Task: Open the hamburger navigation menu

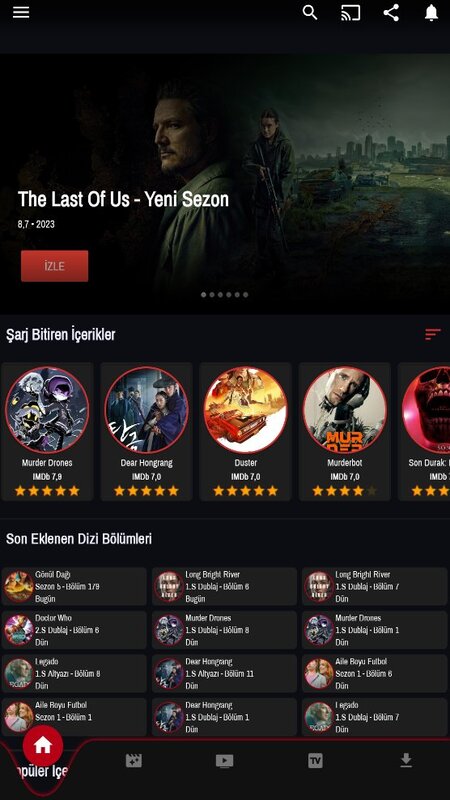Action: tap(21, 13)
